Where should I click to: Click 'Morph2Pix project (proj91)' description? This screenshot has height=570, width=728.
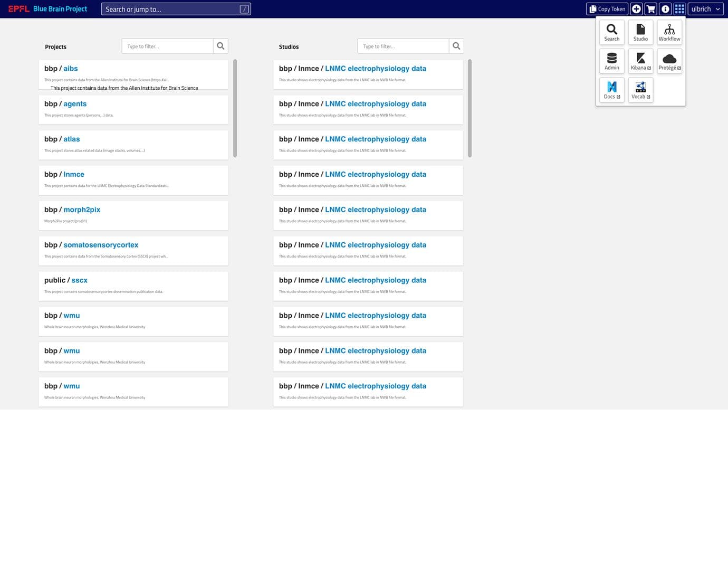(x=65, y=221)
